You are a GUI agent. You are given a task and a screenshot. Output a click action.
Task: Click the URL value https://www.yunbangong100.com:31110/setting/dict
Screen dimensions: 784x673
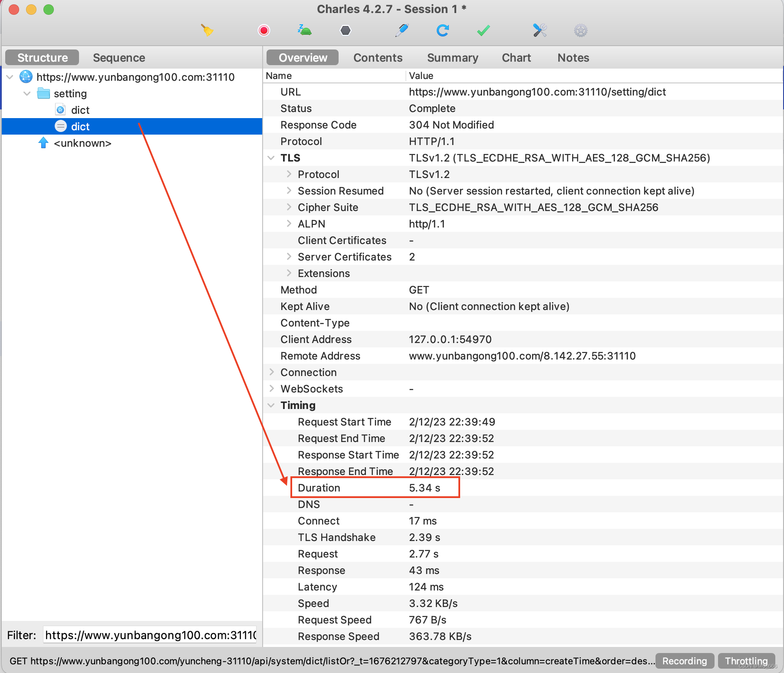[537, 92]
